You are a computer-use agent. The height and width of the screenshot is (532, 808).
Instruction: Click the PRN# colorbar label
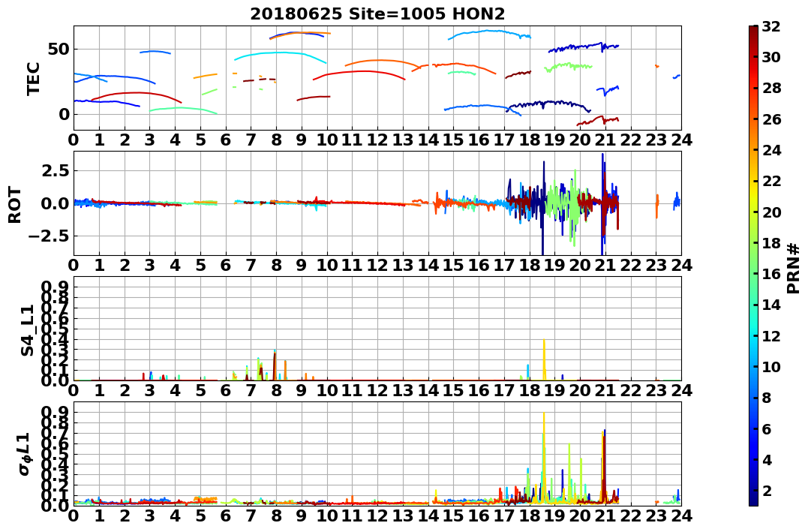tap(794, 269)
